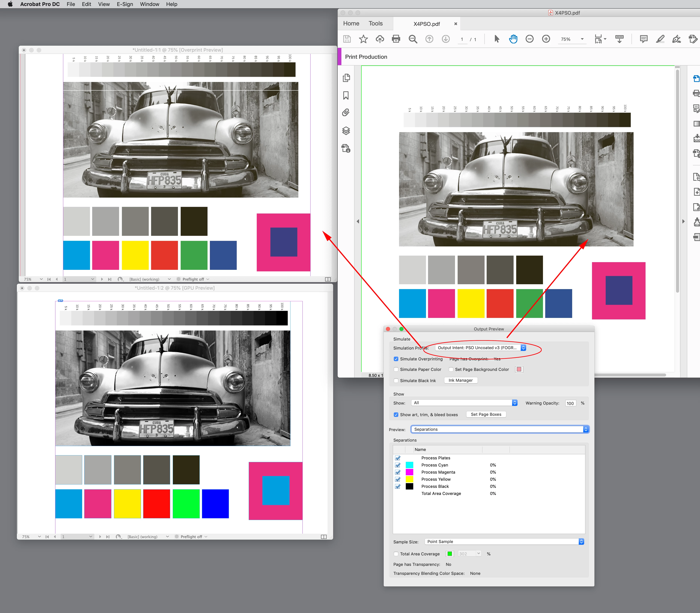Click the page background color swatch

519,369
